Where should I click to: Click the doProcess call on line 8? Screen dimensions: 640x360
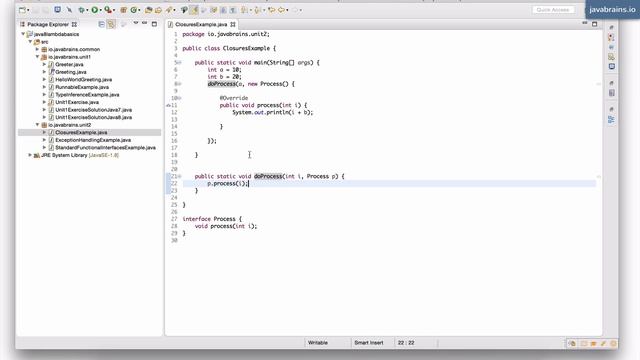pyautogui.click(x=222, y=84)
